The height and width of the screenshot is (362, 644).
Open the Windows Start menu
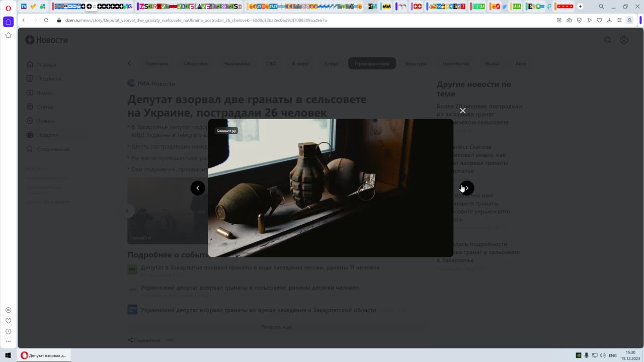pyautogui.click(x=8, y=355)
